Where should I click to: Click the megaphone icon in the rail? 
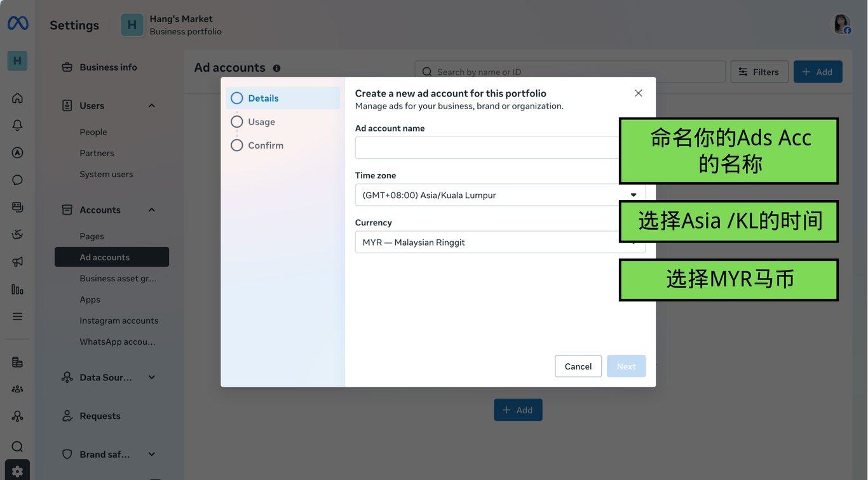(17, 262)
